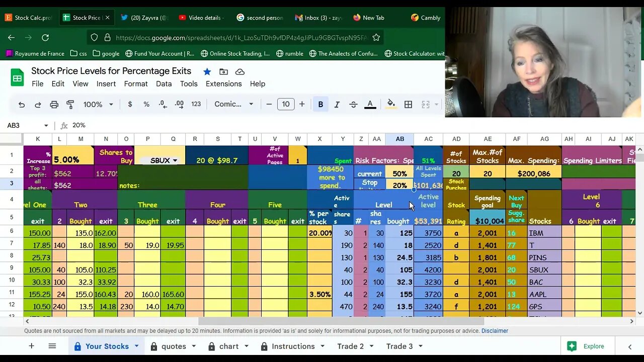Open the Insert menu

tap(106, 84)
